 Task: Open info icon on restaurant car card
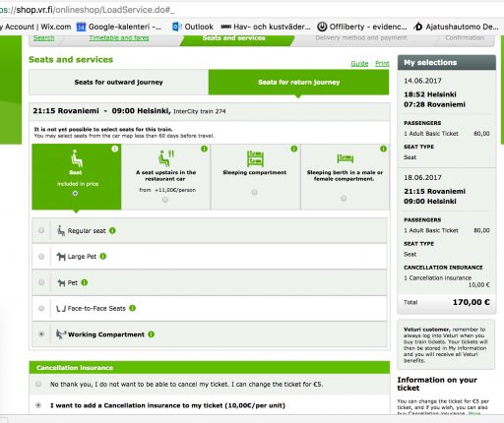click(x=204, y=149)
